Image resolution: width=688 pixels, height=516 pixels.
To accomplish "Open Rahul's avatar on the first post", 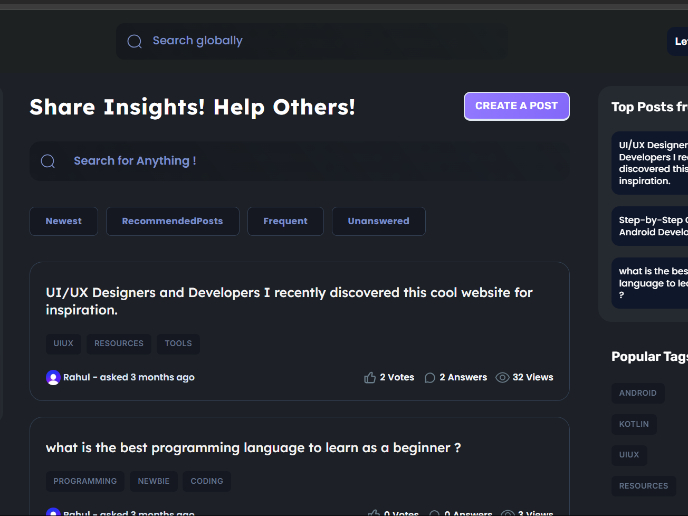I will 53,378.
